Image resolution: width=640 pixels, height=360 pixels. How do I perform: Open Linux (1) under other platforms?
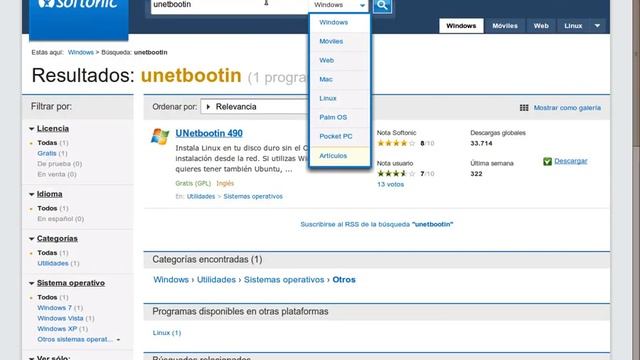coord(167,333)
